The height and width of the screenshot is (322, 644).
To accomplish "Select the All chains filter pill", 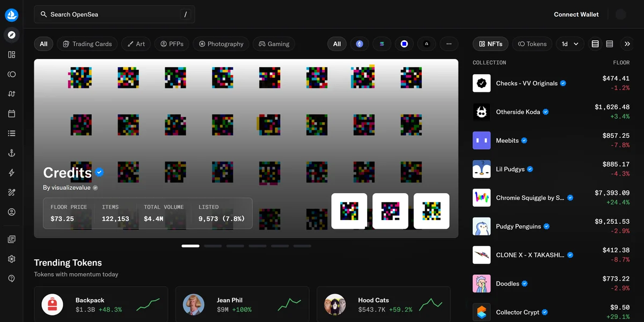I will point(337,44).
